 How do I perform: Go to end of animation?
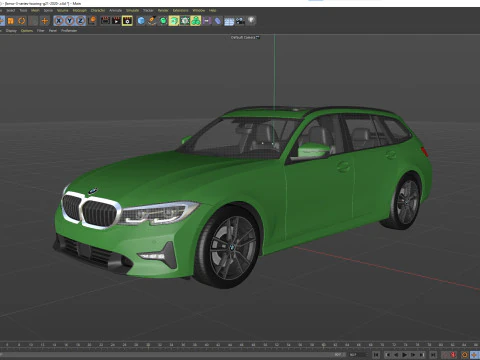[x=433, y=355]
